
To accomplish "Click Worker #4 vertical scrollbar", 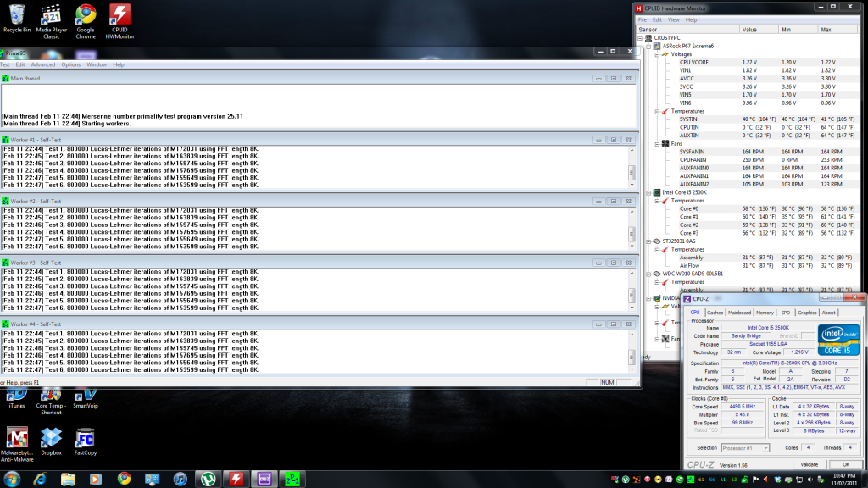I will click(x=632, y=352).
